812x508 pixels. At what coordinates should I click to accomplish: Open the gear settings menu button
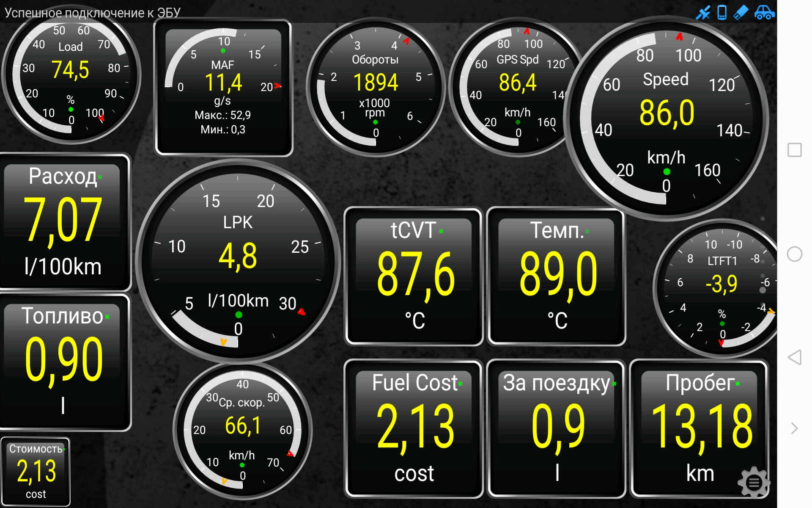tap(754, 482)
